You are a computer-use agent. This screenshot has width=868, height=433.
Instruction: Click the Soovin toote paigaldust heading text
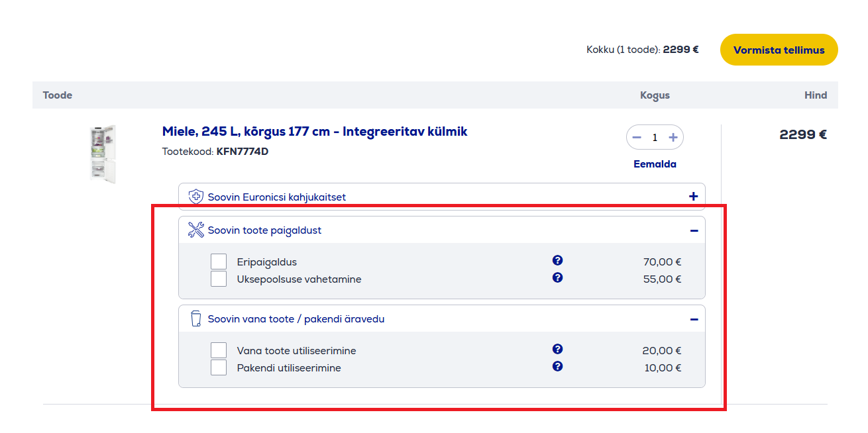[x=265, y=230]
